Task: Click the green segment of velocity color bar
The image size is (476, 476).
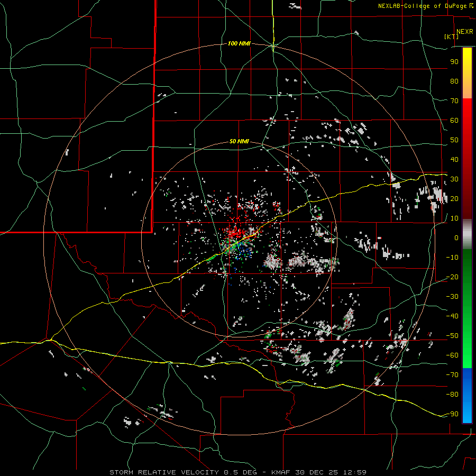Action: pos(467,308)
